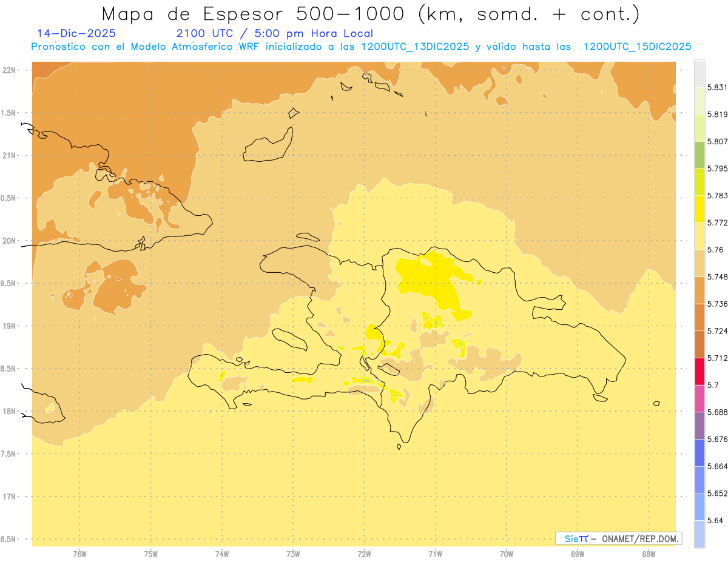Select the legend band between 5.783 and 5.795
Image resolution: width=728 pixels, height=562 pixels.
tap(699, 182)
